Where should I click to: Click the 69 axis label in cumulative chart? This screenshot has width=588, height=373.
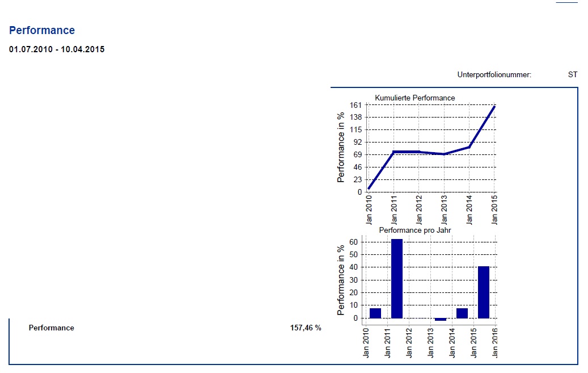coord(358,155)
